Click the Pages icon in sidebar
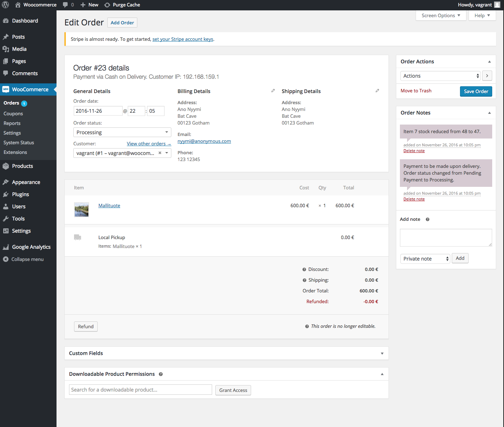Viewport: 504px width, 427px height. coord(6,61)
